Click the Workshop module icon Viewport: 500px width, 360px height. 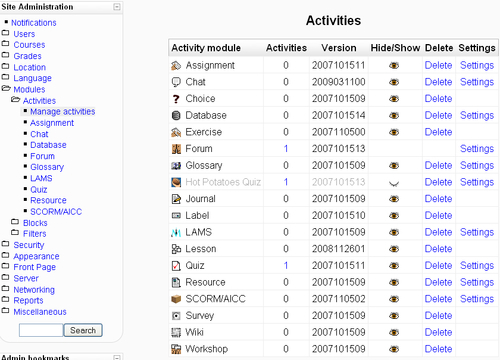pos(176,349)
